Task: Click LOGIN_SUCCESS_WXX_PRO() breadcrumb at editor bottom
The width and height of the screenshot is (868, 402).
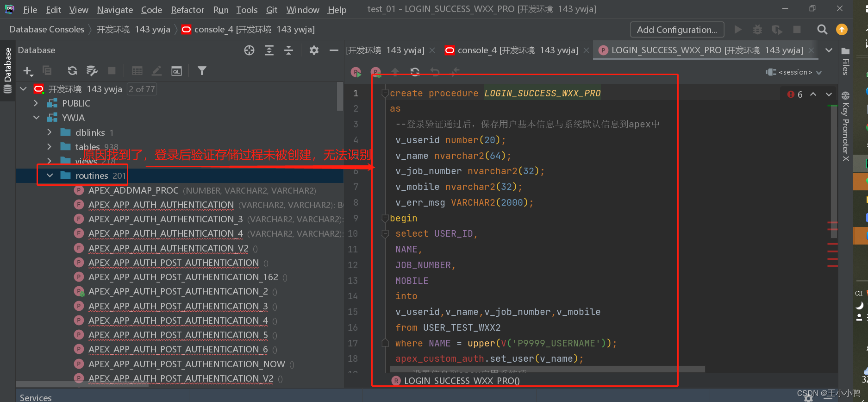Action: click(456, 381)
